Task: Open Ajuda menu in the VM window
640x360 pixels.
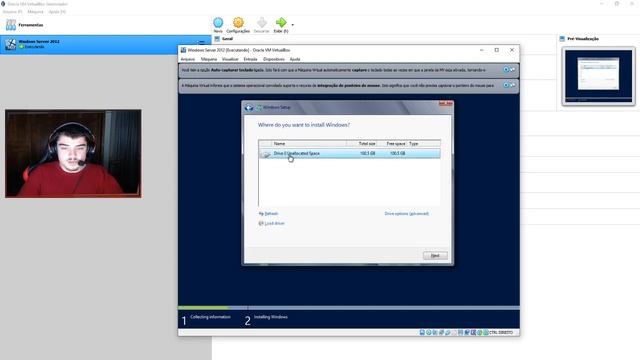Action: point(295,59)
